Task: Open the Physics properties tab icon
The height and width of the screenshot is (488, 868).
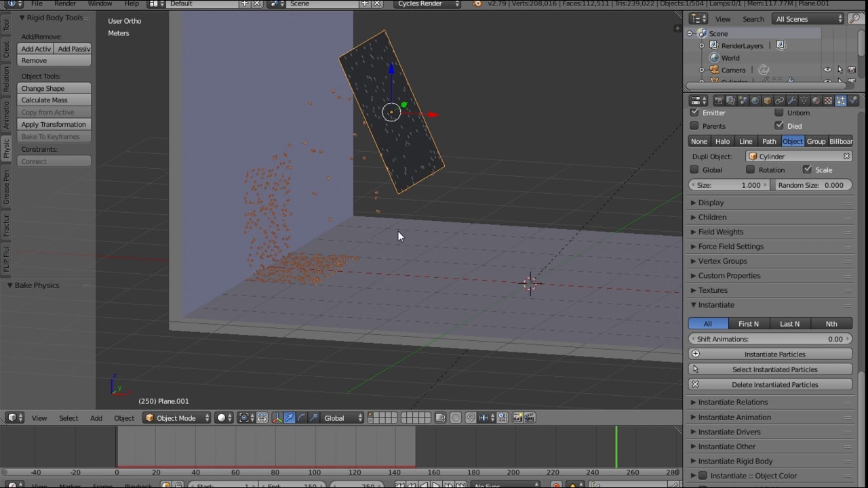Action: click(854, 100)
